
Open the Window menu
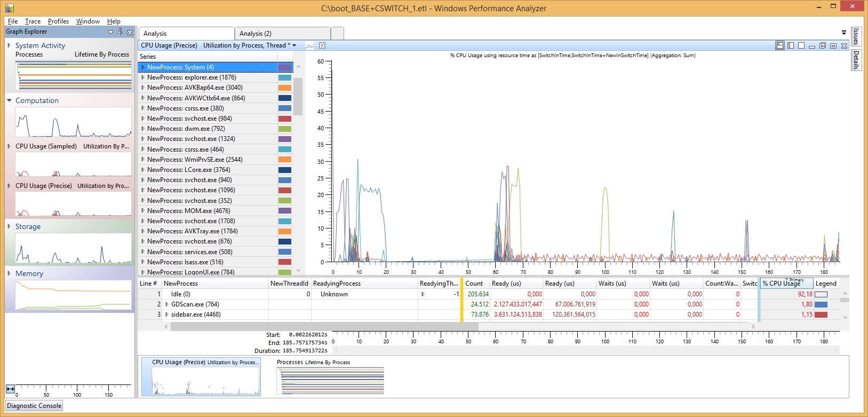(87, 21)
